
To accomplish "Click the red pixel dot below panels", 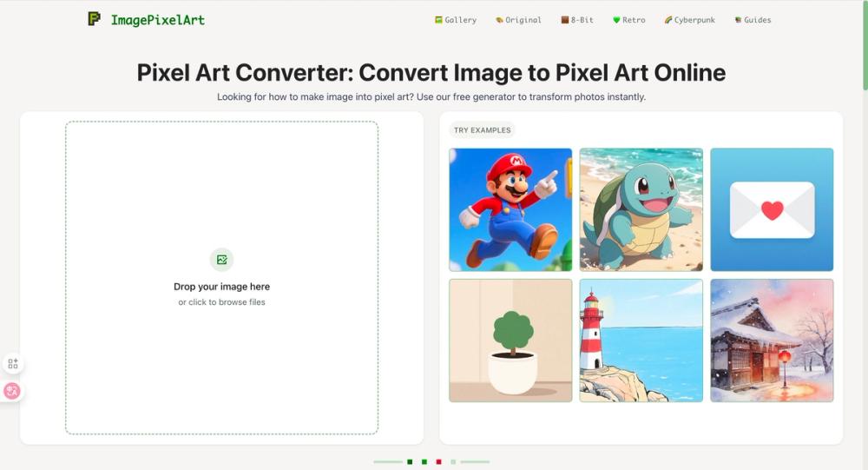I will tap(438, 461).
